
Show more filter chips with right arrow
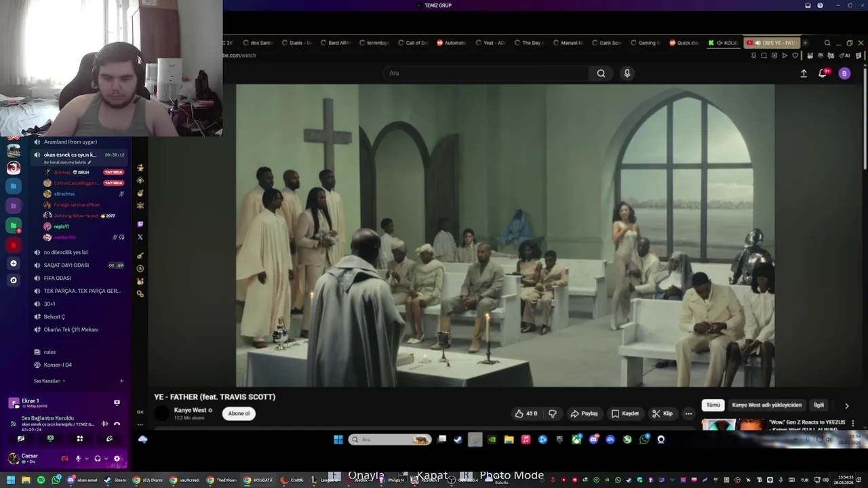point(846,405)
